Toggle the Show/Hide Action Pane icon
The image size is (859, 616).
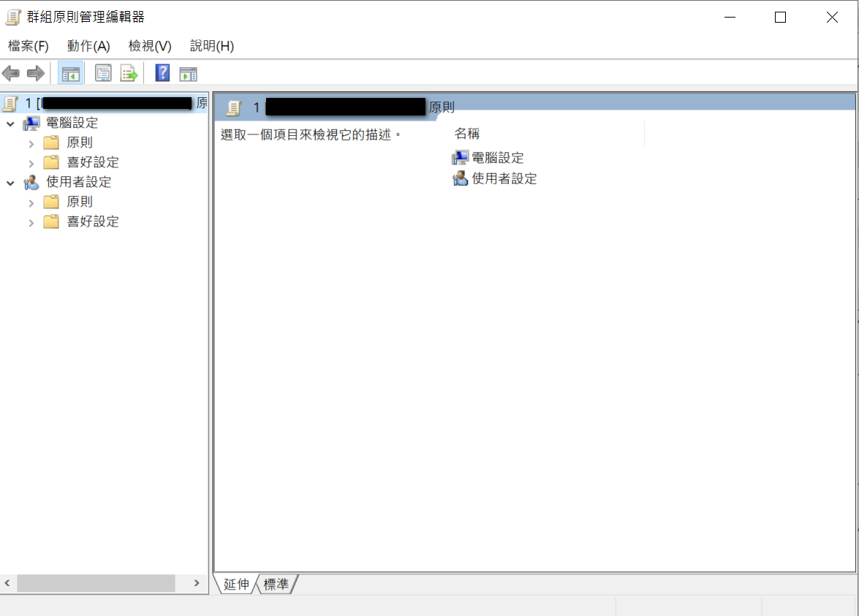189,73
